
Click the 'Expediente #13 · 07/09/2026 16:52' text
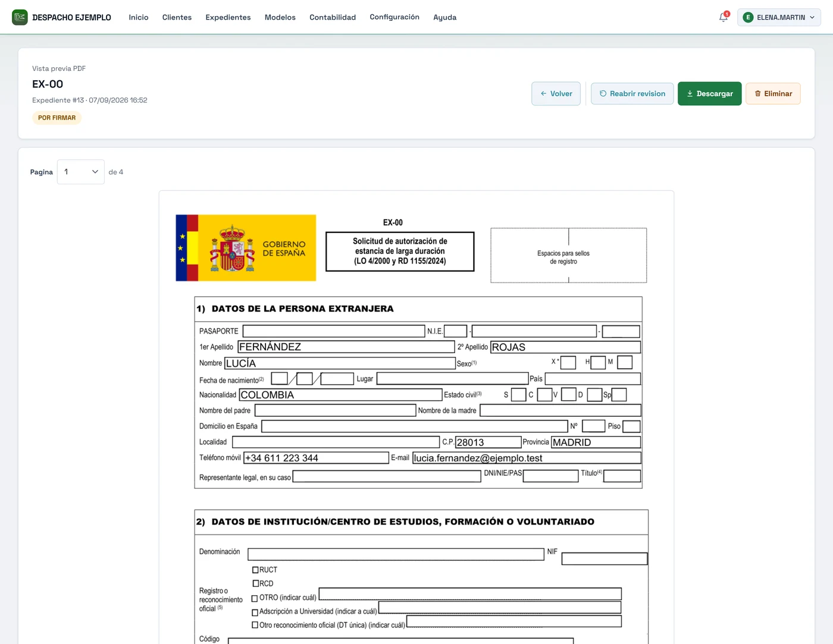tap(90, 100)
